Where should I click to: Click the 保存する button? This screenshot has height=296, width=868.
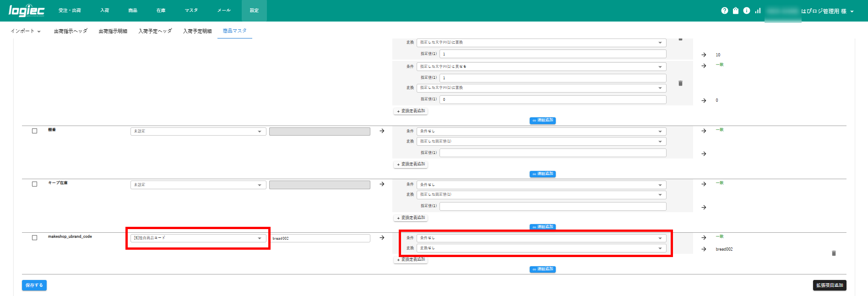[34, 285]
